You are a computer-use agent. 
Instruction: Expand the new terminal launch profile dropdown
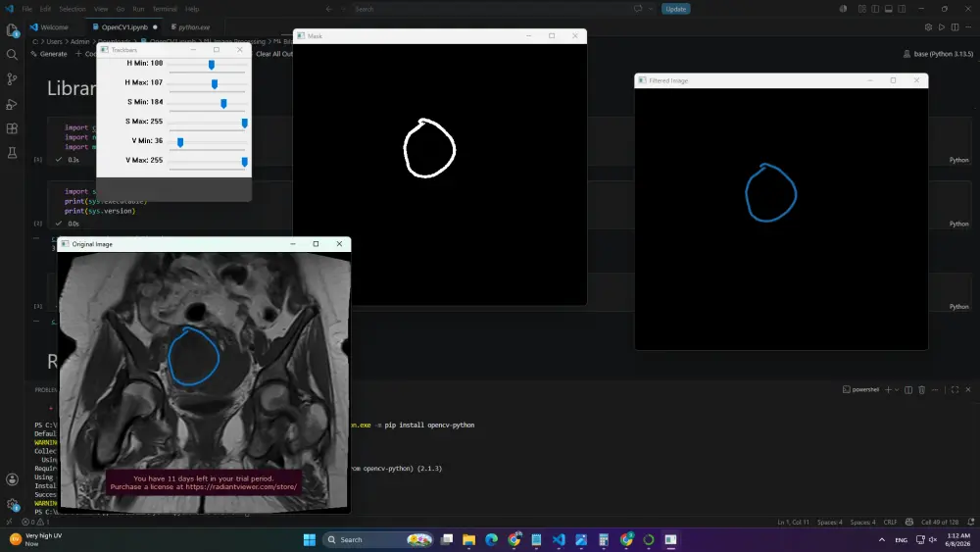click(x=897, y=389)
